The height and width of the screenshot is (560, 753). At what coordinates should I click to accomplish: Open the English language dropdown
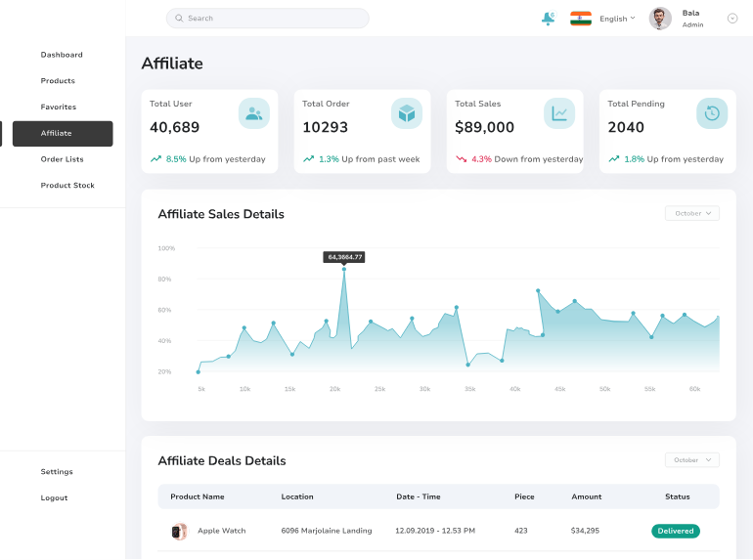[617, 19]
